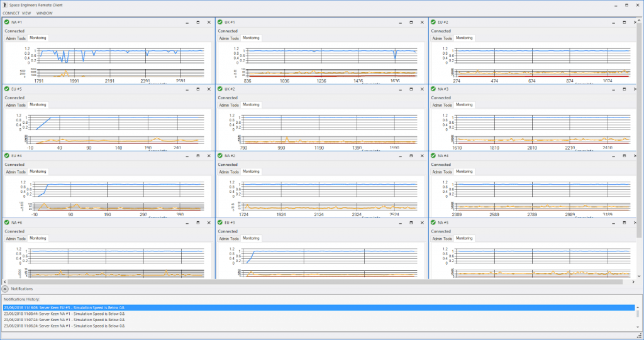The width and height of the screenshot is (644, 340).
Task: Open Admin Tools tab in EU #2
Action: click(442, 38)
